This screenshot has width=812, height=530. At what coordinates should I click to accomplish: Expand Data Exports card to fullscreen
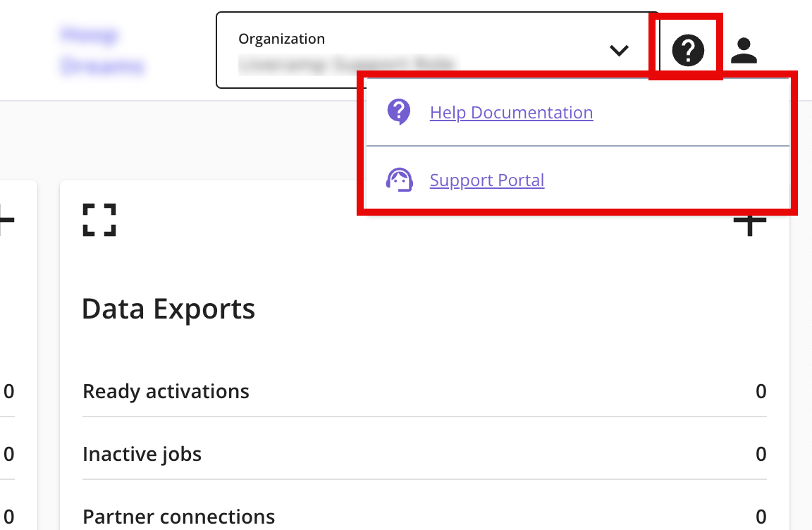click(x=99, y=220)
